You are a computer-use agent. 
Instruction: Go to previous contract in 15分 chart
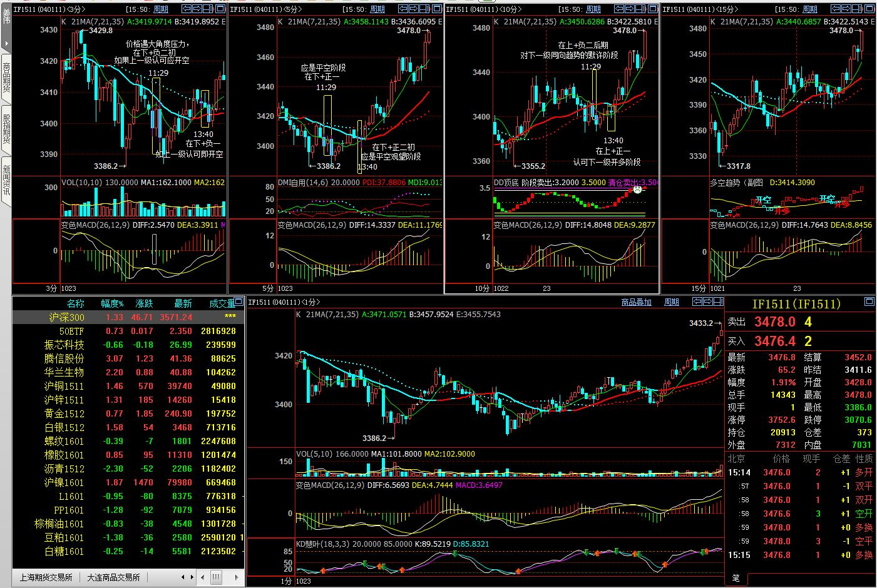836,9
